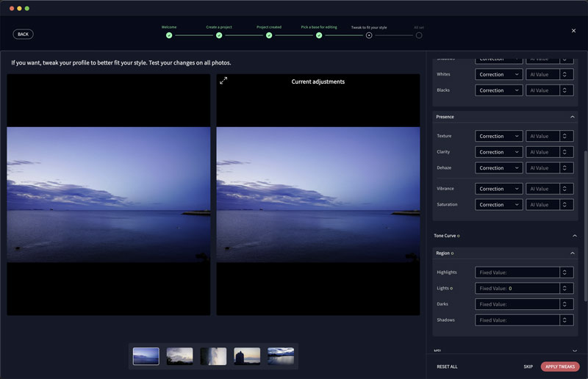Click the All set step circle
Screen dimensions: 588x379
(x=419, y=35)
